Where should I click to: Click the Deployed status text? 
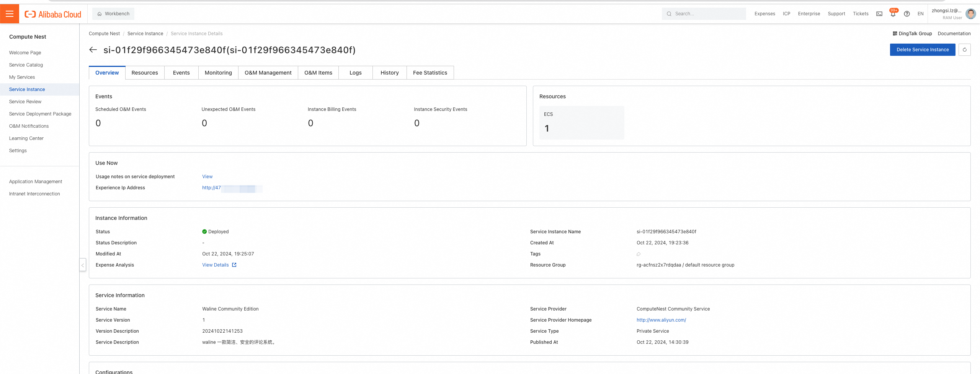pyautogui.click(x=218, y=232)
